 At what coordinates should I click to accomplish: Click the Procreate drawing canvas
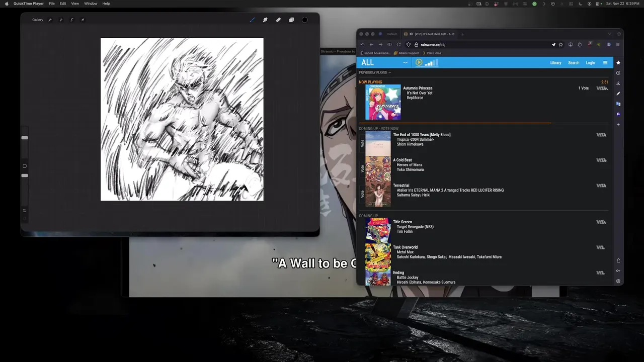182,119
